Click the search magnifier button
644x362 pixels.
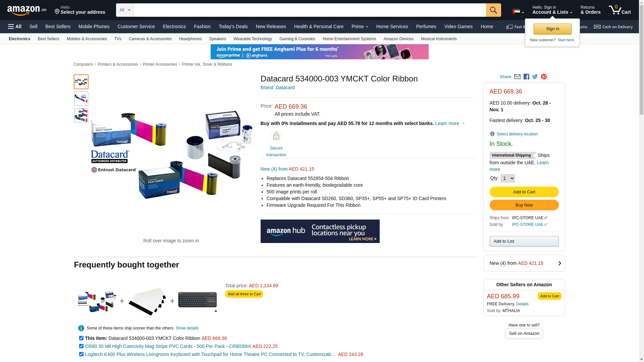[493, 10]
